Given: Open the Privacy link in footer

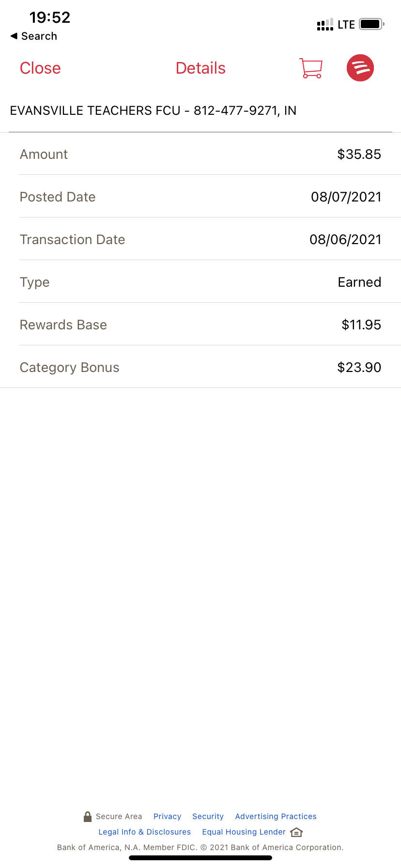Looking at the screenshot, I should pyautogui.click(x=167, y=817).
